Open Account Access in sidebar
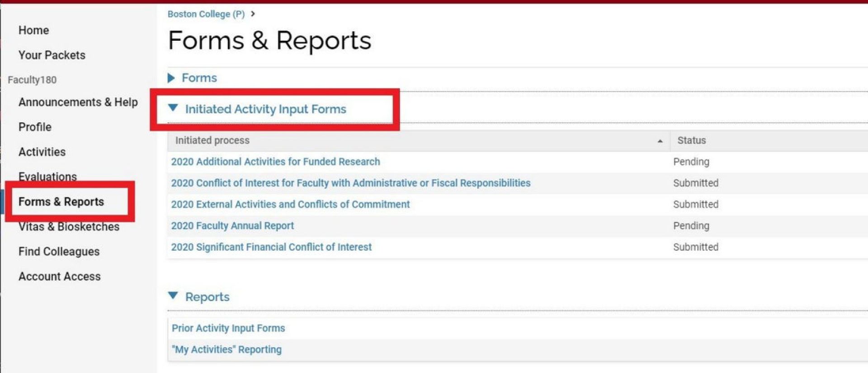 coord(59,277)
